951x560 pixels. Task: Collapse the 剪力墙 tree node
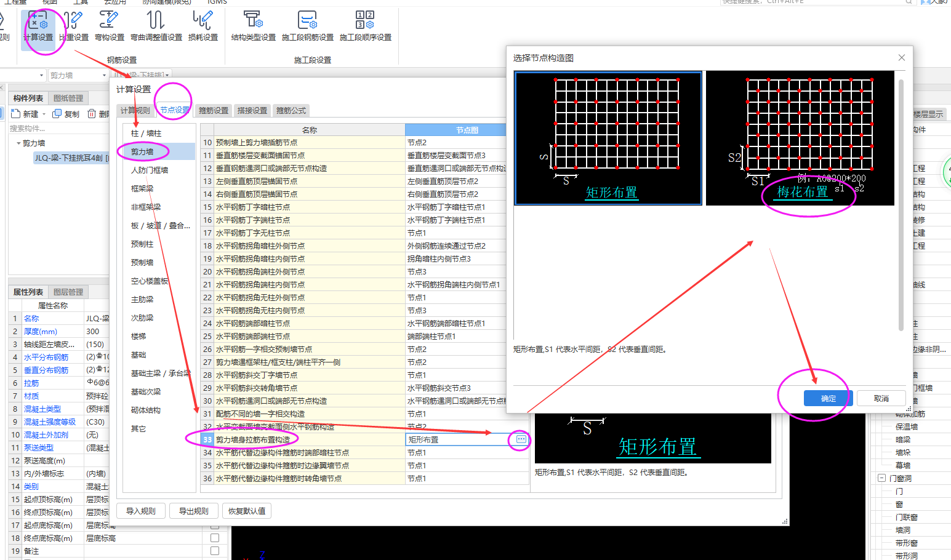[x=18, y=143]
